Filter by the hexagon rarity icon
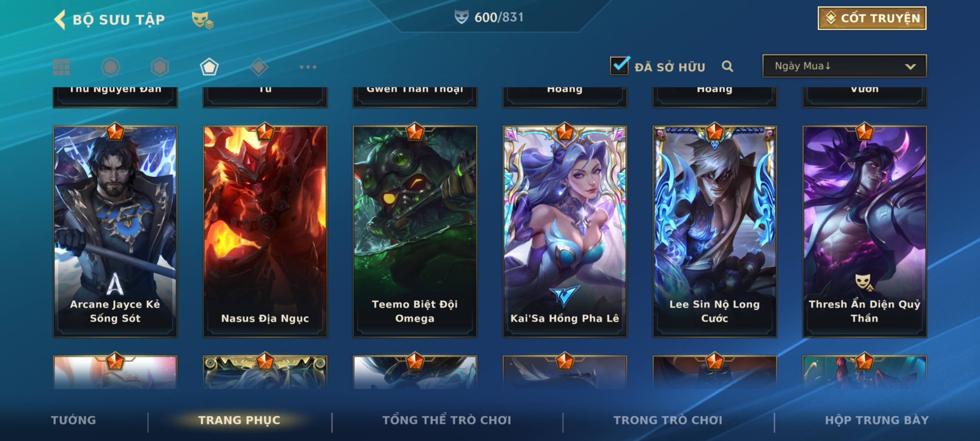 pyautogui.click(x=160, y=67)
